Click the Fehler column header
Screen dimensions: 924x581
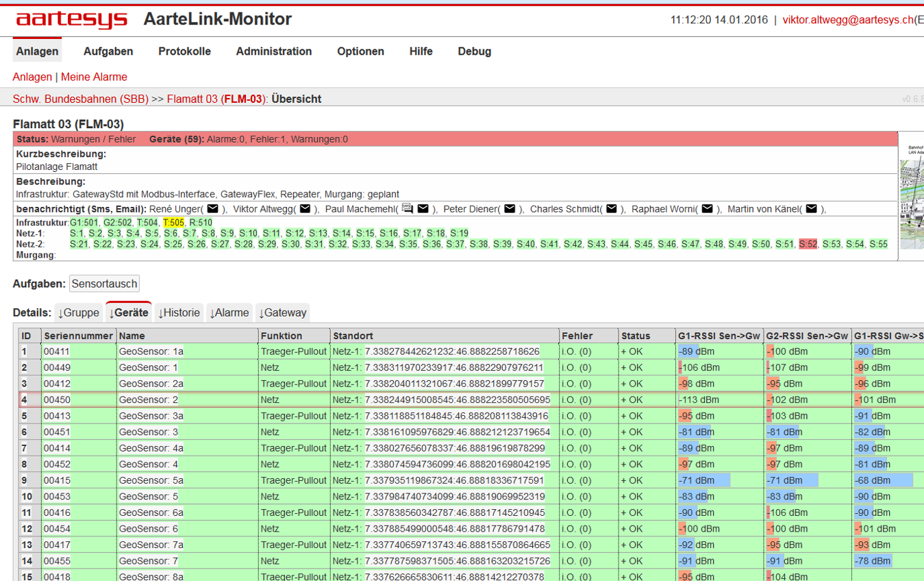tap(588, 336)
